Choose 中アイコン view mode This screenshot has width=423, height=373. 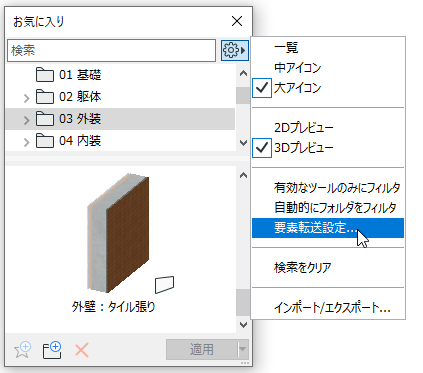[297, 68]
